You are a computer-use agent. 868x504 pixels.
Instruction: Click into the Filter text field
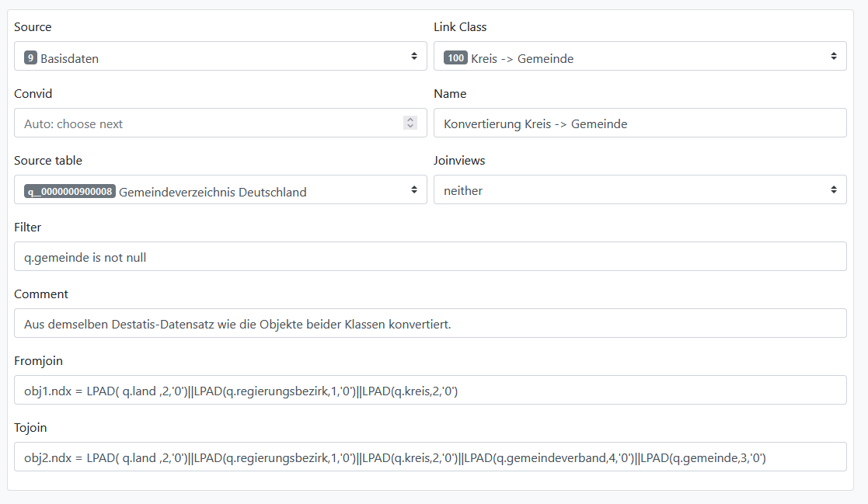(430, 257)
